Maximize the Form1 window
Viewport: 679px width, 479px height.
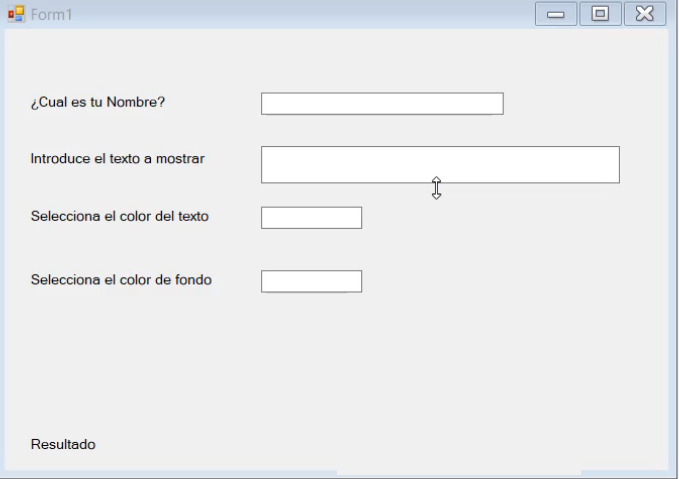(x=600, y=14)
